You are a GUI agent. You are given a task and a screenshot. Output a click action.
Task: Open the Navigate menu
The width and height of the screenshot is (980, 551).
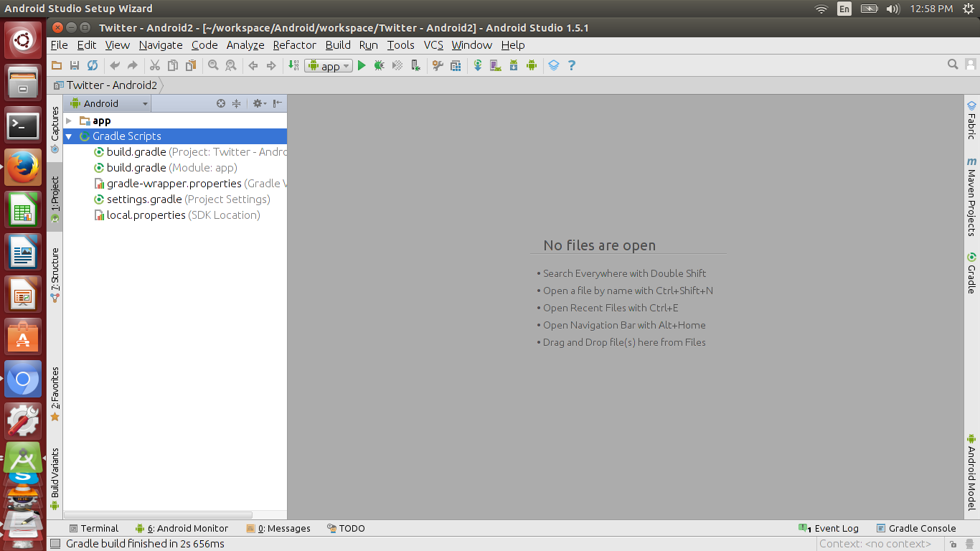tap(161, 44)
